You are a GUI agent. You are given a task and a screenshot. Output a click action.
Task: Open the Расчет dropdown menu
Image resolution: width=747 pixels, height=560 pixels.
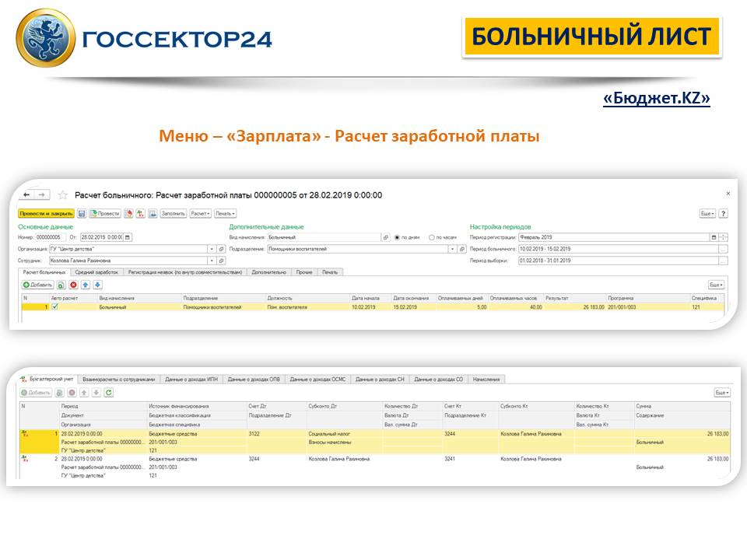pyautogui.click(x=200, y=214)
